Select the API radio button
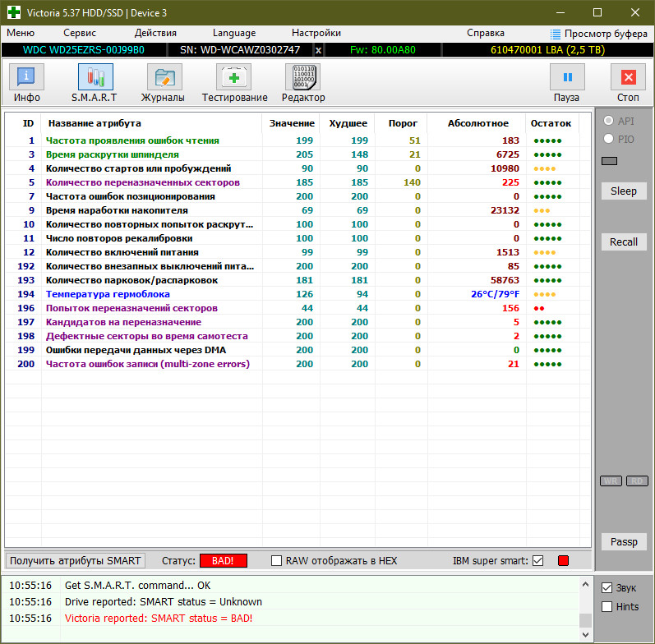Image resolution: width=655 pixels, height=644 pixels. tap(609, 121)
